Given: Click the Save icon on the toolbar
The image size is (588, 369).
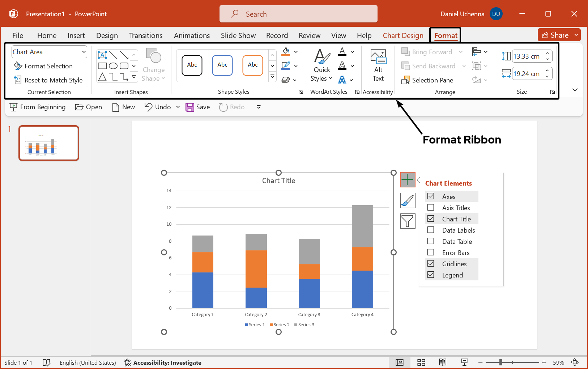Looking at the screenshot, I should click(191, 107).
